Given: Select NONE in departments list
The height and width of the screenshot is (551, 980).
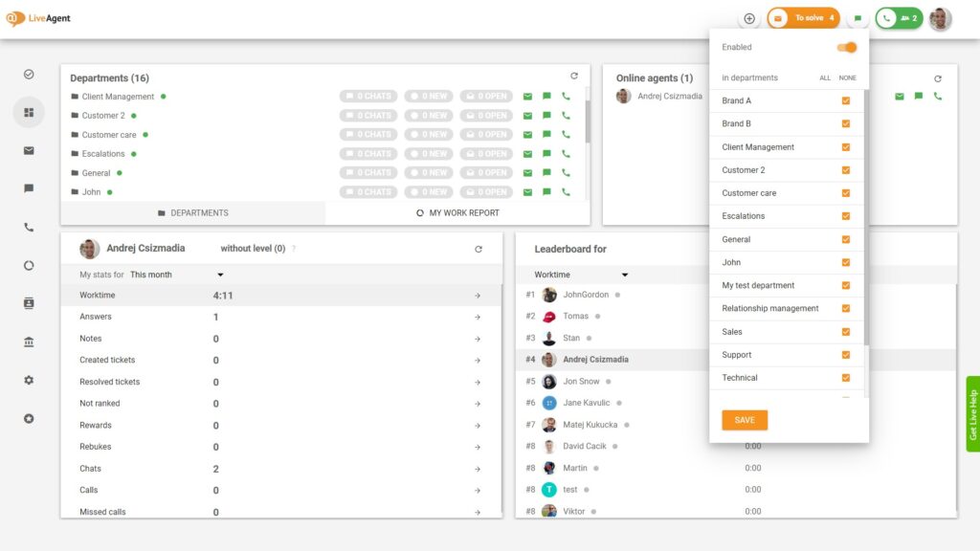Looking at the screenshot, I should click(847, 77).
